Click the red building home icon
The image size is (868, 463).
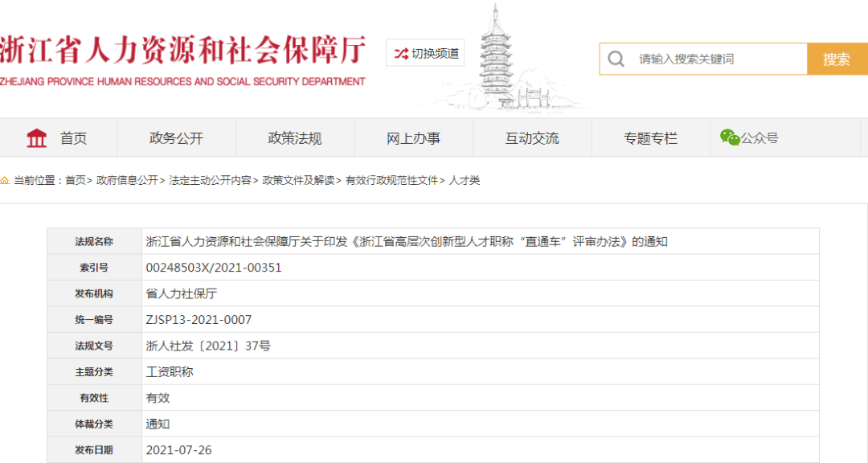36,138
